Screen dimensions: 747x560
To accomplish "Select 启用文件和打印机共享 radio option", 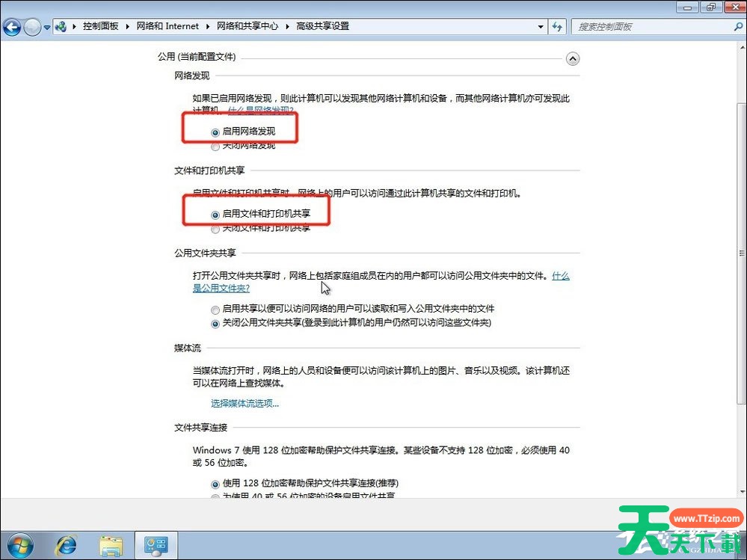I will tap(216, 214).
